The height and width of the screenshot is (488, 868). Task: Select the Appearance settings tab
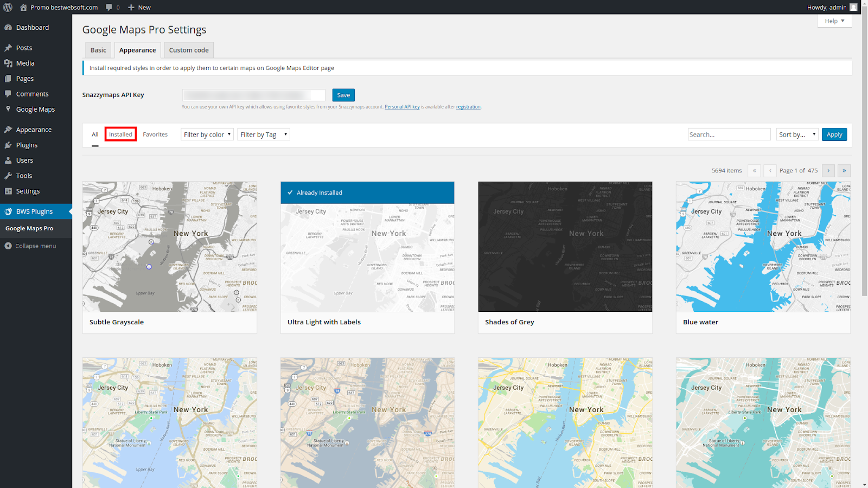tap(137, 50)
